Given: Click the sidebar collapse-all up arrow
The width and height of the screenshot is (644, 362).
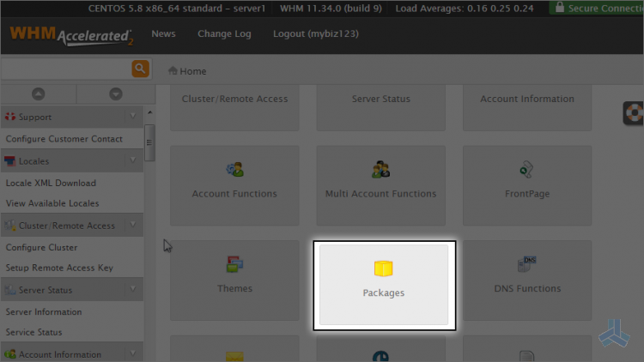Looking at the screenshot, I should (x=38, y=94).
